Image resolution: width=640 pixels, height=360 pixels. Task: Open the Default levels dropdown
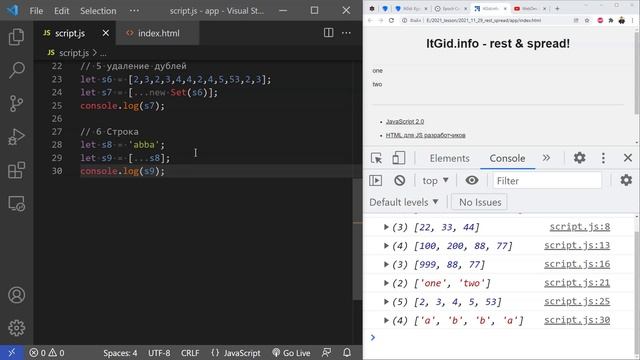(404, 202)
